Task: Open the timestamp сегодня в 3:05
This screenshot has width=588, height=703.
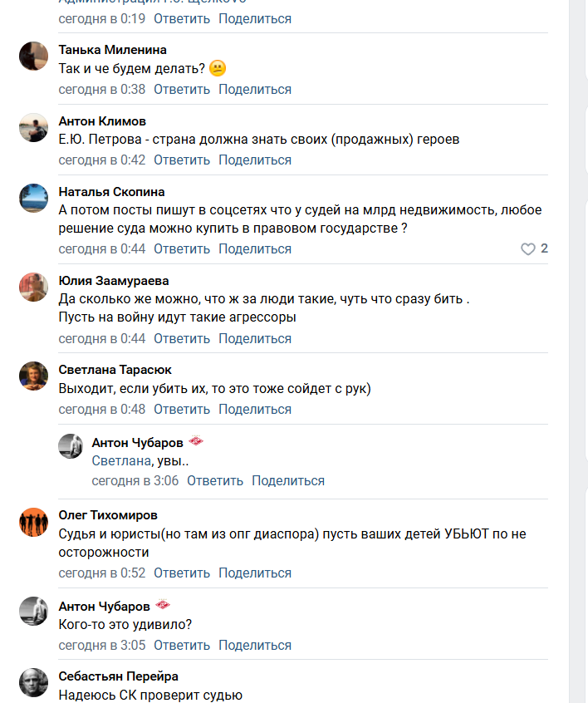Action: [x=101, y=646]
